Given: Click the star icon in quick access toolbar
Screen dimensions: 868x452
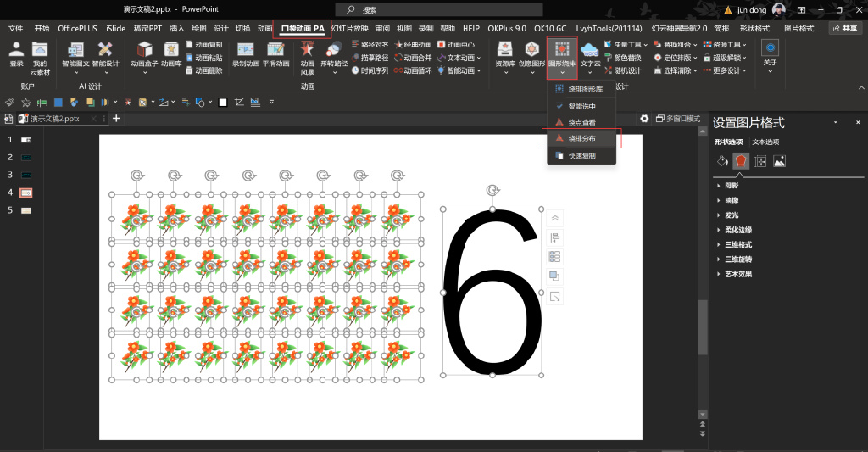Looking at the screenshot, I should click(x=25, y=102).
